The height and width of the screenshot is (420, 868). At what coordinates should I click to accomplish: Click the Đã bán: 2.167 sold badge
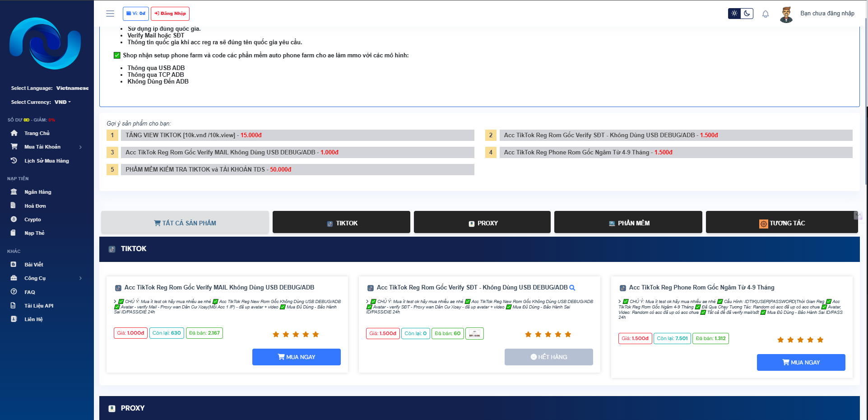204,333
